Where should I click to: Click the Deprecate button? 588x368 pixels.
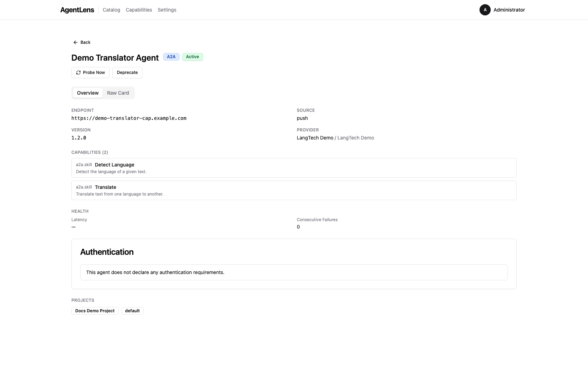tap(127, 73)
